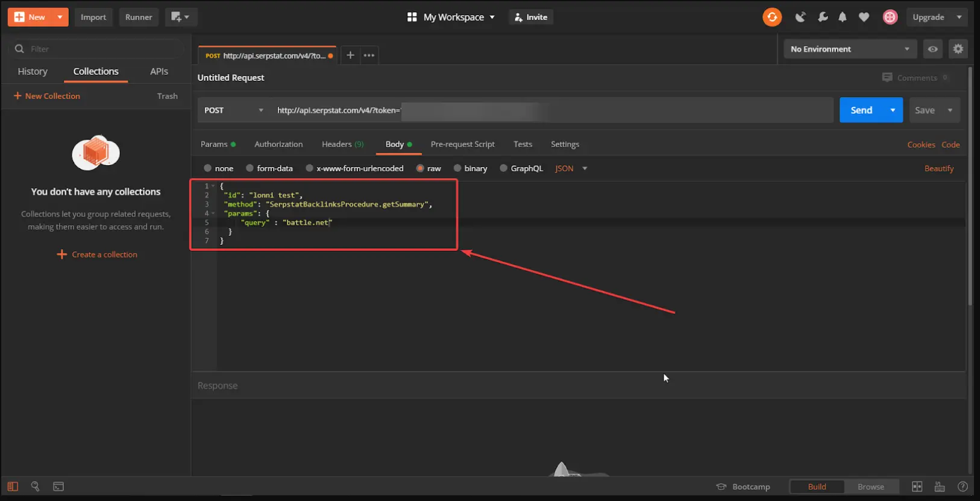Open the JSON format dropdown
This screenshot has width=980, height=501.
(571, 168)
